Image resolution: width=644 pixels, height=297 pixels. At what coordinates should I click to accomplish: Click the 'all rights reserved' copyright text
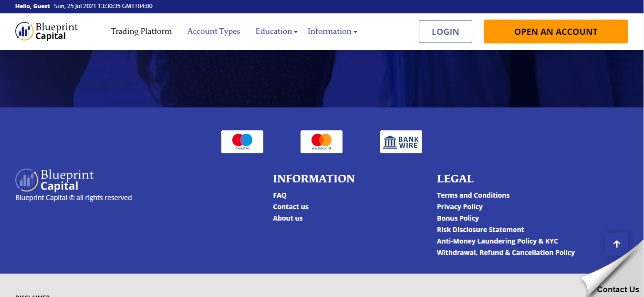73,198
